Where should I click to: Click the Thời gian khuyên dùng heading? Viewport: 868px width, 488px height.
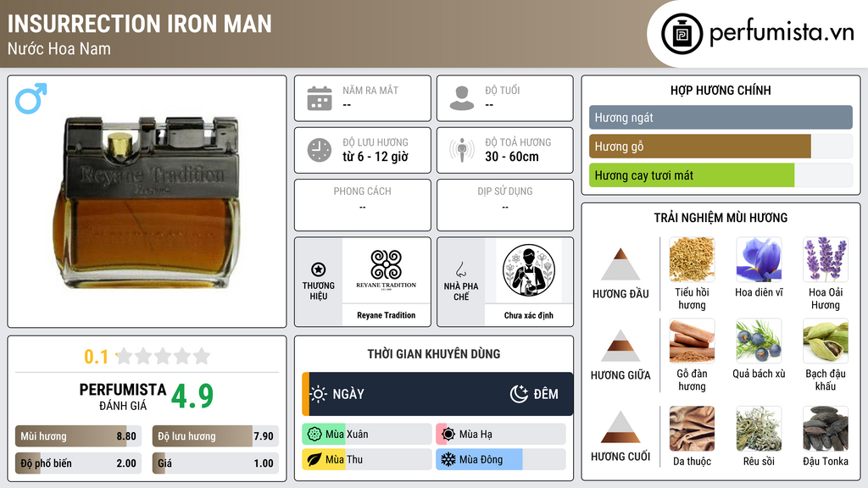(434, 354)
